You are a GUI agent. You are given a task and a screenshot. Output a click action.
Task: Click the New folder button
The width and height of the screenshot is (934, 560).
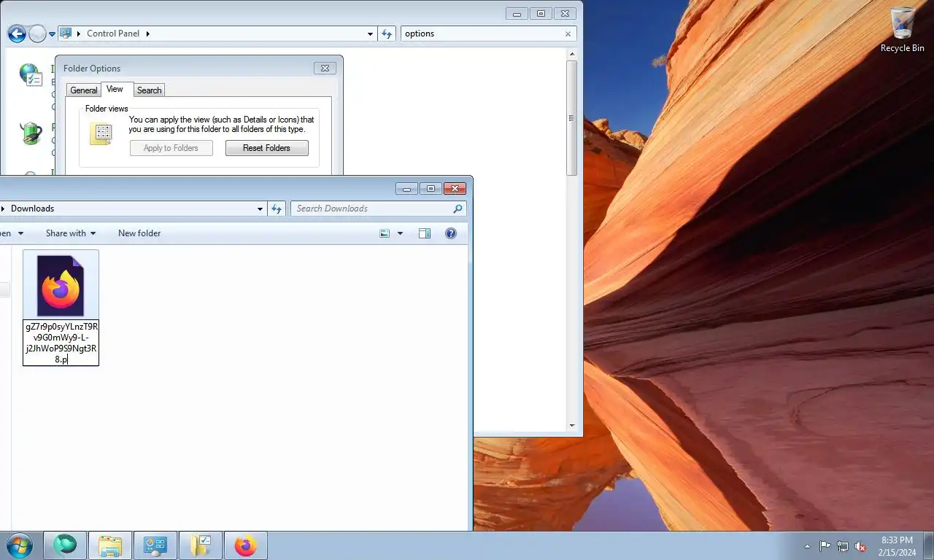tap(139, 233)
